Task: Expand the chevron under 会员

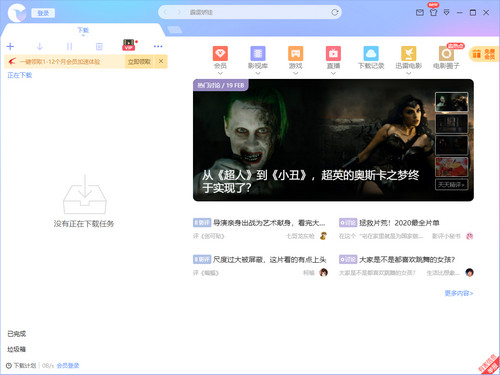Action: (x=220, y=73)
